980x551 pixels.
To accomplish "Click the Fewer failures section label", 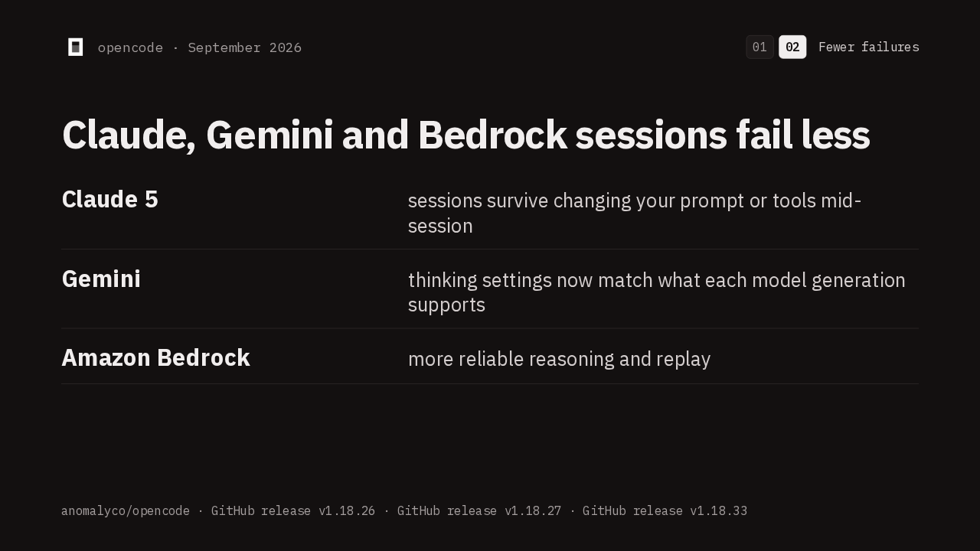I will pyautogui.click(x=868, y=47).
